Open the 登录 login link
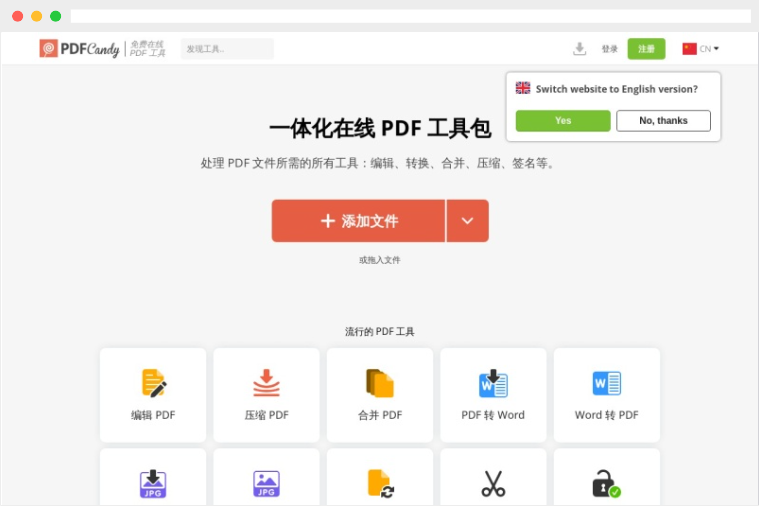The width and height of the screenshot is (759, 506). click(609, 49)
